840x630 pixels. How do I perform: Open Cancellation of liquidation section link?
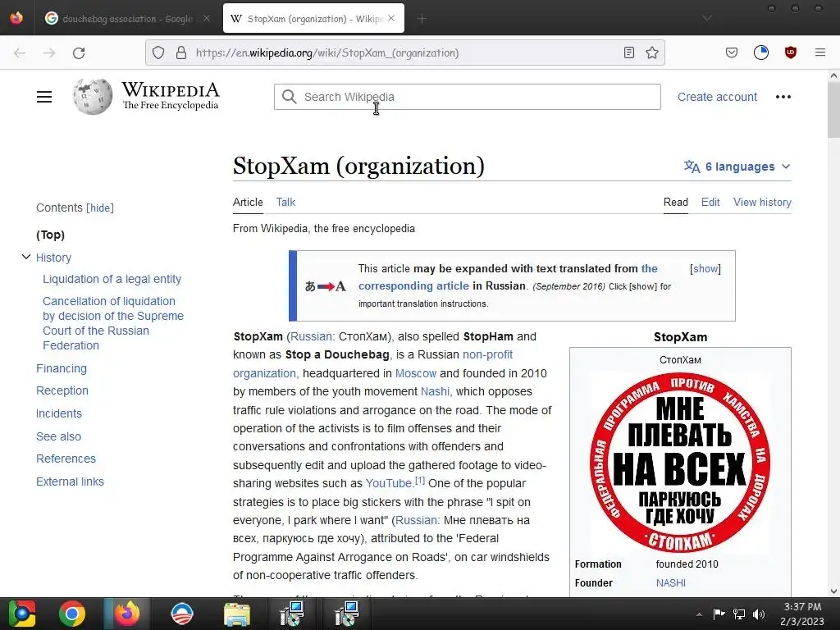click(x=113, y=323)
